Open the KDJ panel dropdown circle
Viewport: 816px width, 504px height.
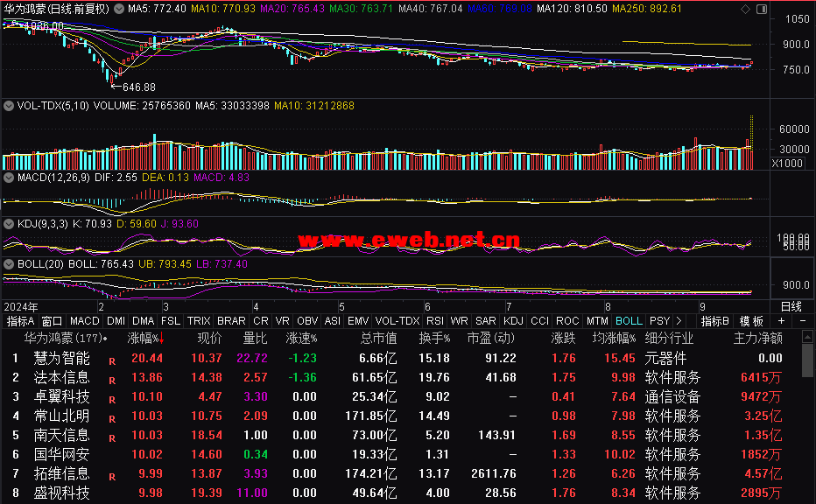[9, 224]
